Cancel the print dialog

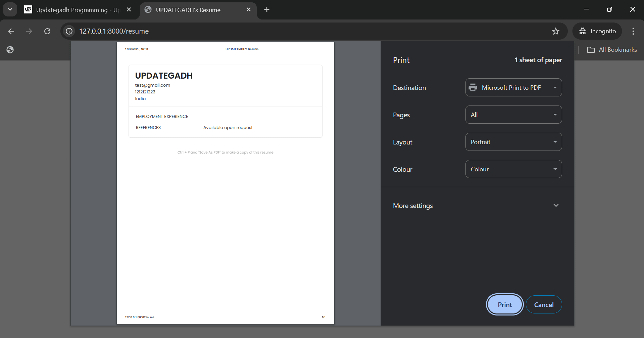click(x=544, y=305)
